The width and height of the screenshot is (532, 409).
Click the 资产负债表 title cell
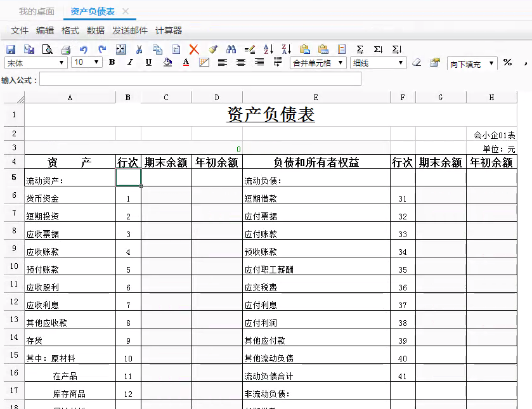[x=271, y=115]
